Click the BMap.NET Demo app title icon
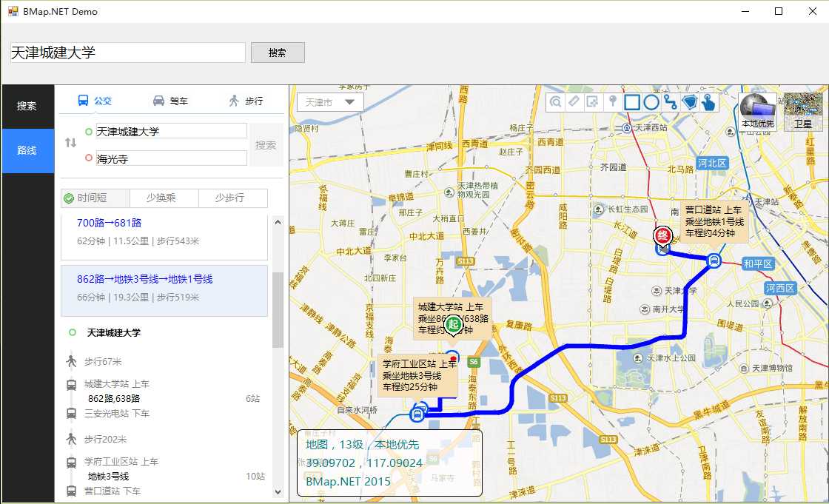The width and height of the screenshot is (829, 504). point(13,11)
